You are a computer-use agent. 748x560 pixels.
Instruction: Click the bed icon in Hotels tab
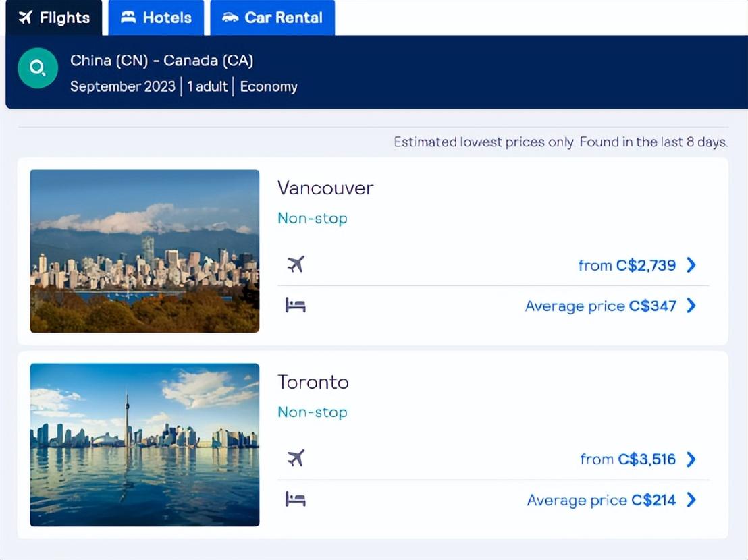pos(128,18)
